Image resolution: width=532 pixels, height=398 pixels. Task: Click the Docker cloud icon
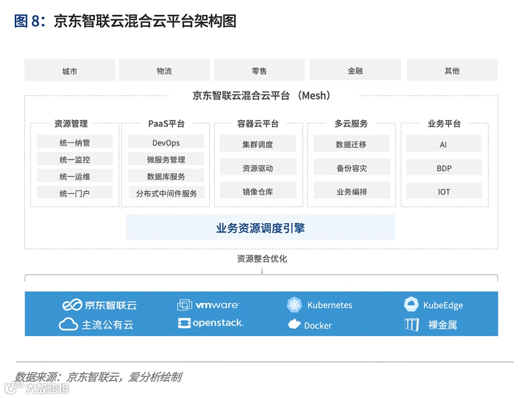point(294,324)
